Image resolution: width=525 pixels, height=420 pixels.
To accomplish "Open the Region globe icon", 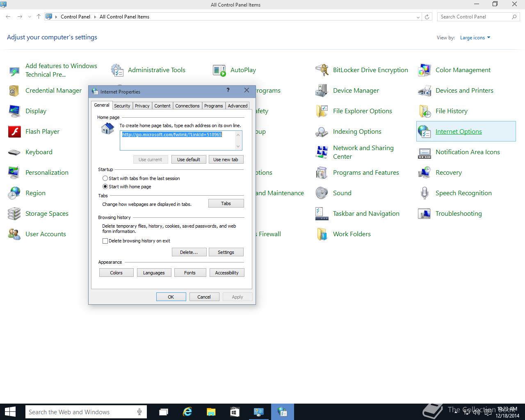I will [14, 193].
